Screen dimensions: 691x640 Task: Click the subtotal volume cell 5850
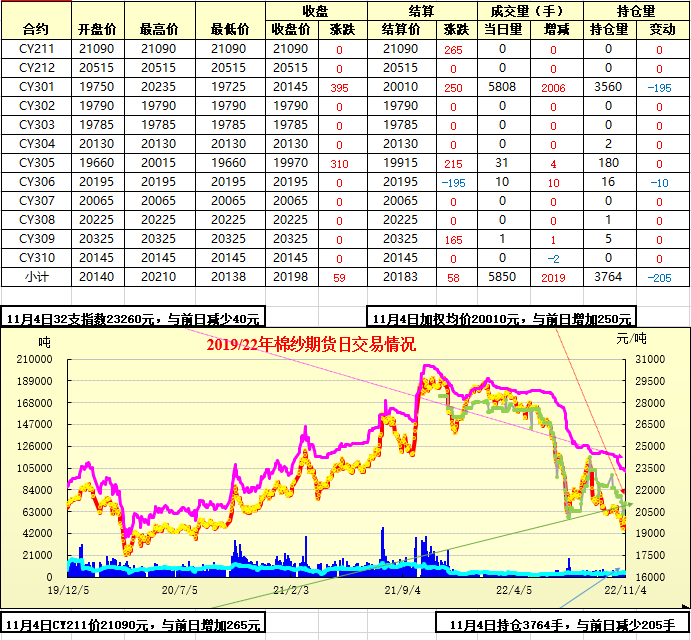[502, 276]
